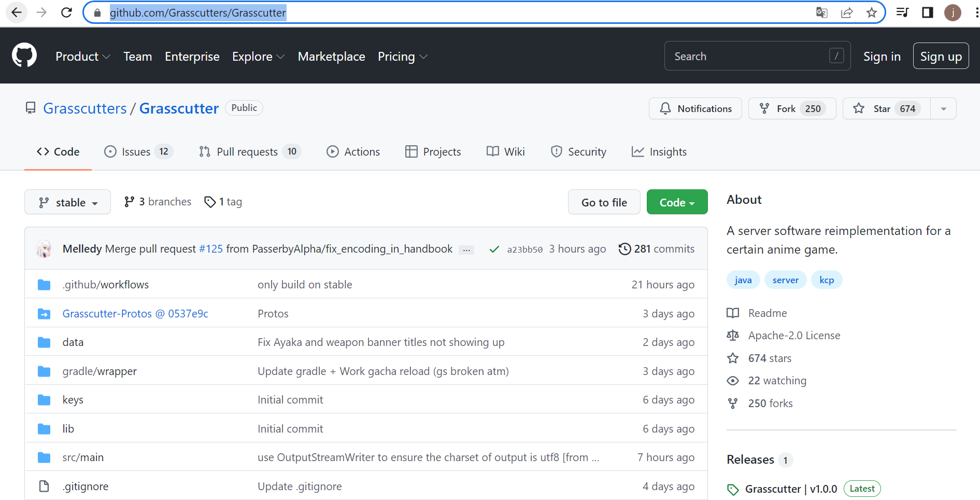Click the green commit status checkmark
Image resolution: width=980 pixels, height=500 pixels.
pos(494,249)
